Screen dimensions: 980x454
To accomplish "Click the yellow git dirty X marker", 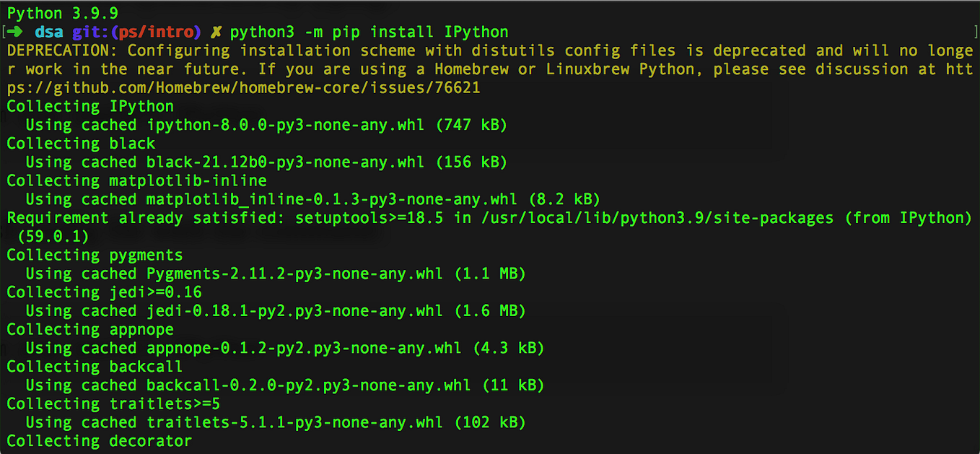I will pyautogui.click(x=216, y=32).
